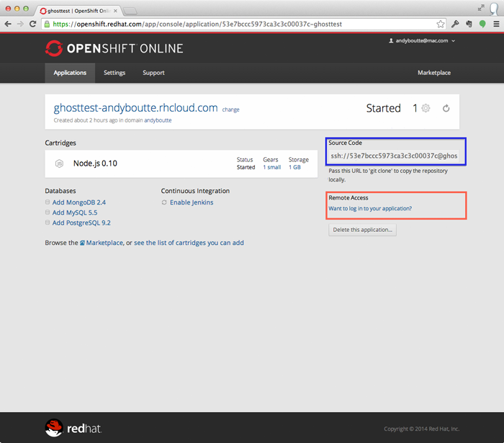Select the ghosttest OpenShift browser tab
The width and height of the screenshot is (504, 443).
(x=77, y=11)
